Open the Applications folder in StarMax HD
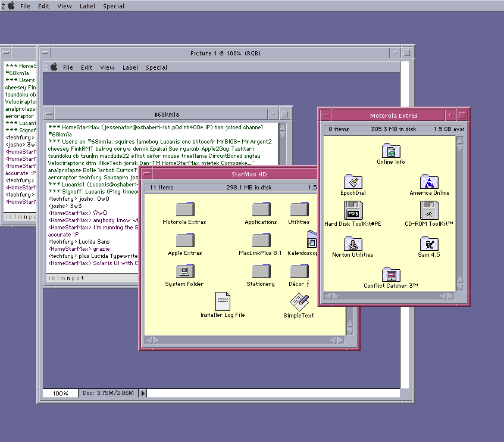Viewport: 504px width, 442px height. click(x=261, y=210)
